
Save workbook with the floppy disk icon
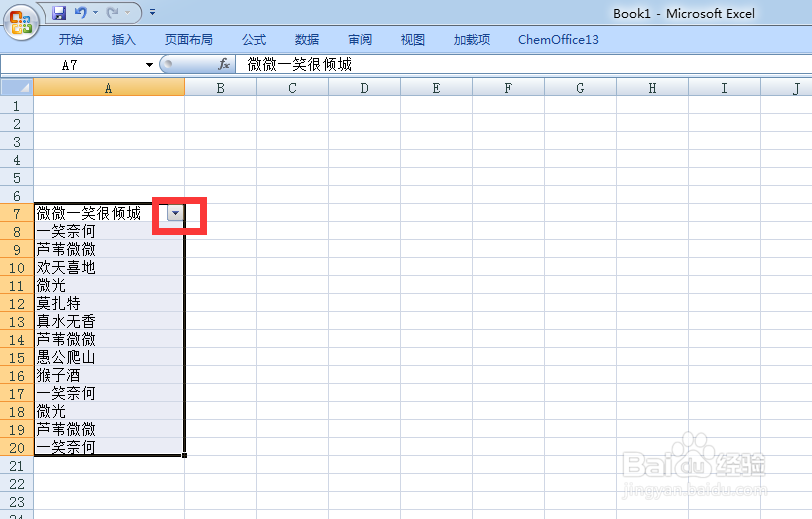[60, 12]
